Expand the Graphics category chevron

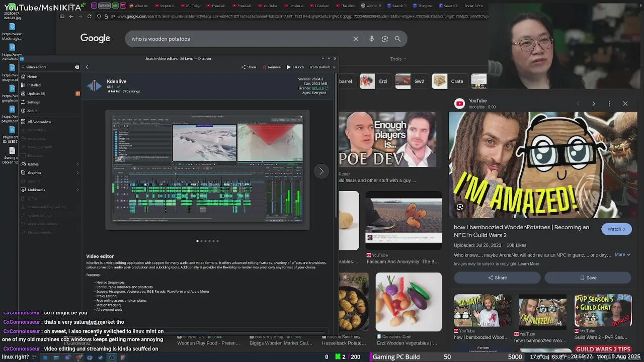coord(77,173)
